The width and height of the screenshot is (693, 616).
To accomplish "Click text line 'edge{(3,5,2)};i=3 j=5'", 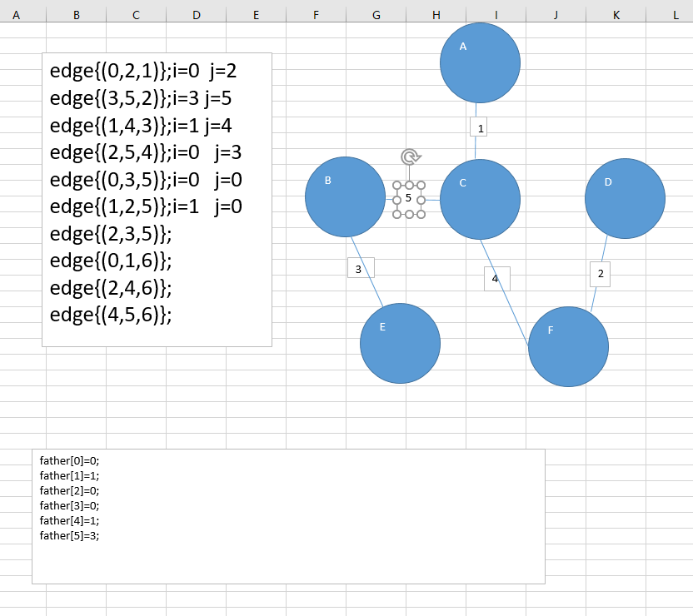I will (141, 98).
